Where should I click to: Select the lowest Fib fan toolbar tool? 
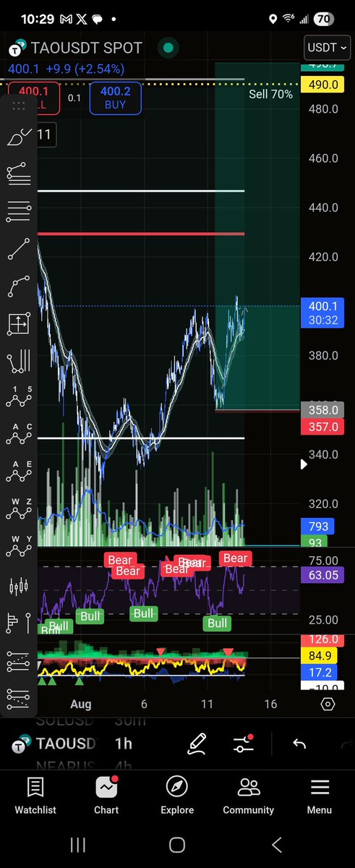[x=19, y=697]
